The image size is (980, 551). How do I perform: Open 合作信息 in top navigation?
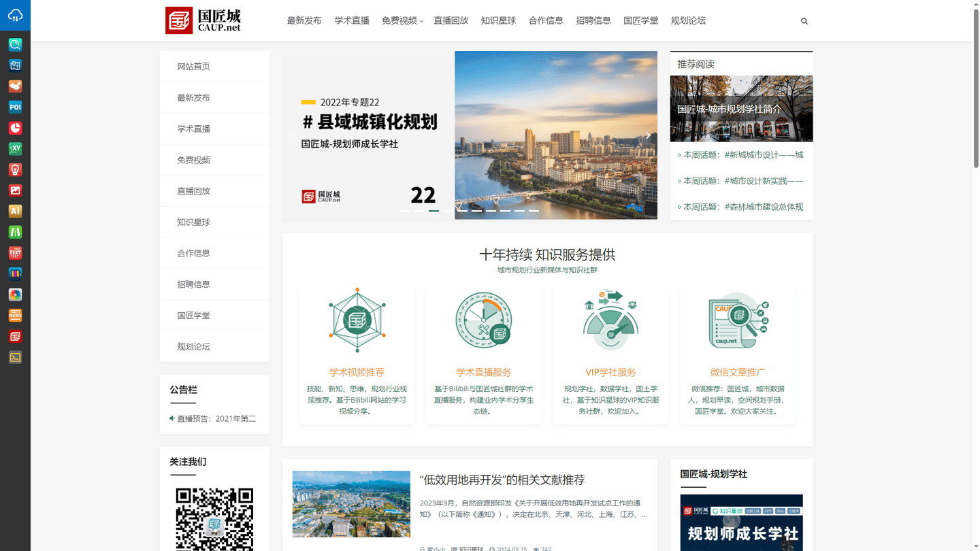[546, 20]
